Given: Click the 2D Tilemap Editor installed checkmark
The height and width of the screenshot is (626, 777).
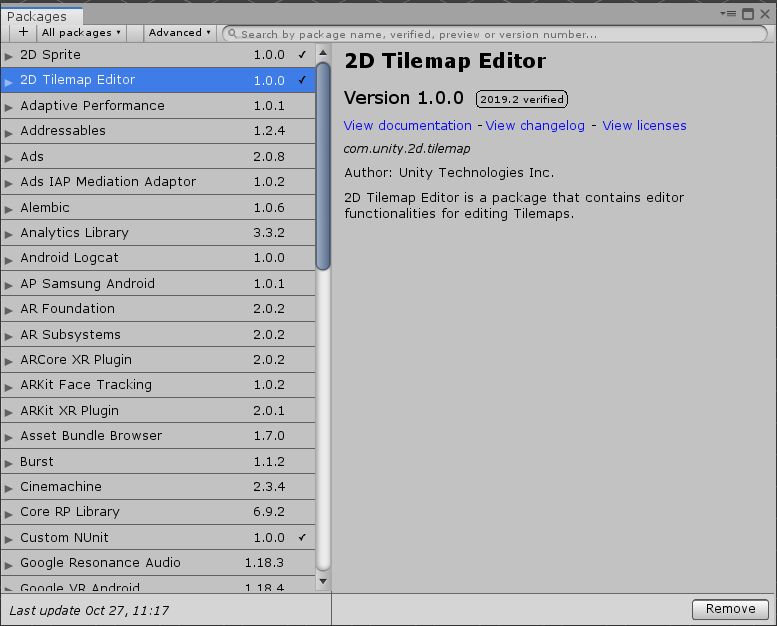Looking at the screenshot, I should (302, 80).
